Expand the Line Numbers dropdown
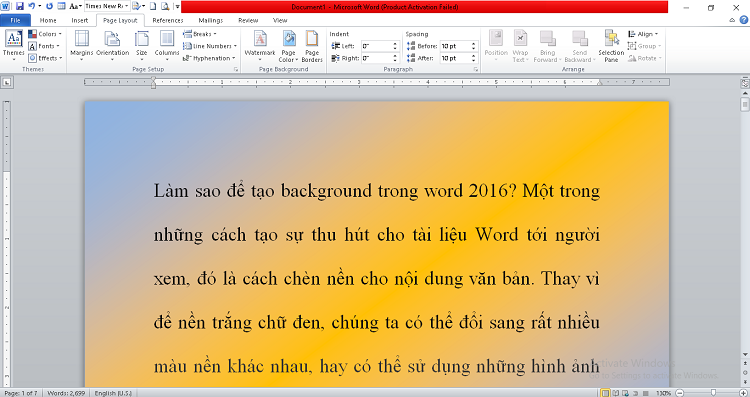Screen dimensions: 750x397 [x=210, y=46]
